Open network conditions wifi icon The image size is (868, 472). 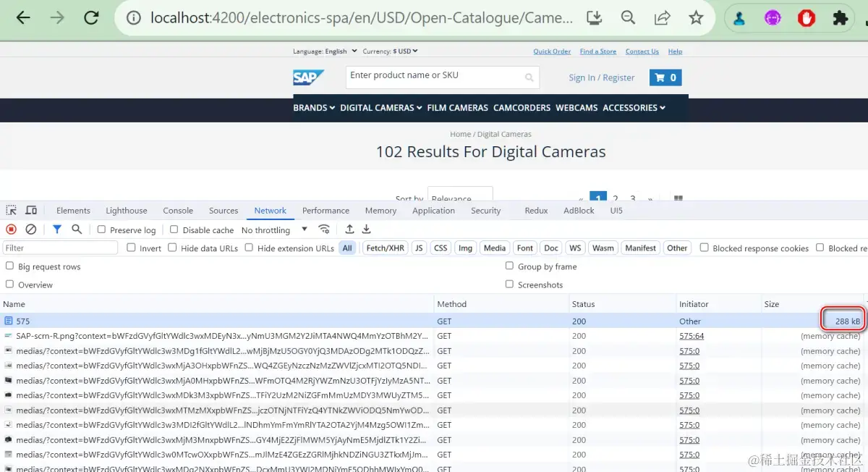324,229
